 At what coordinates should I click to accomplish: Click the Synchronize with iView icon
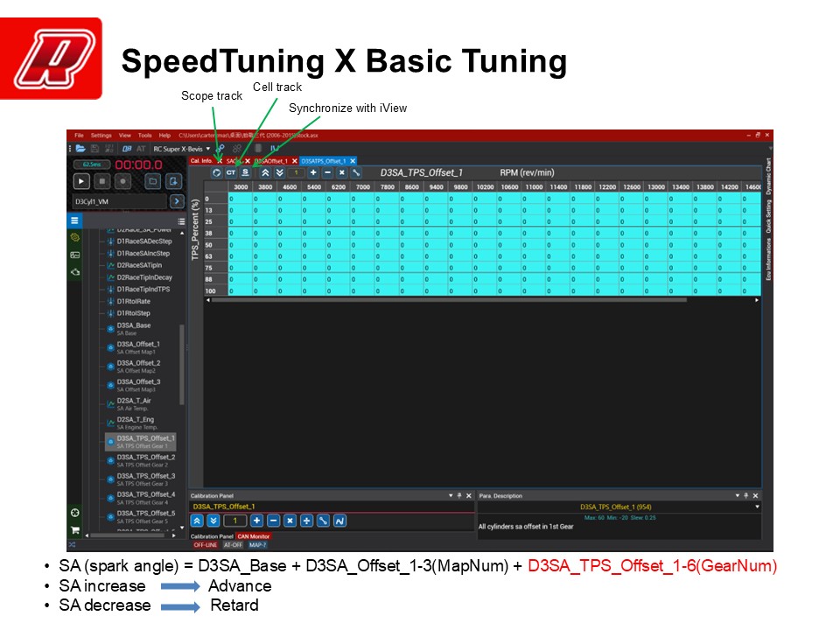point(246,173)
